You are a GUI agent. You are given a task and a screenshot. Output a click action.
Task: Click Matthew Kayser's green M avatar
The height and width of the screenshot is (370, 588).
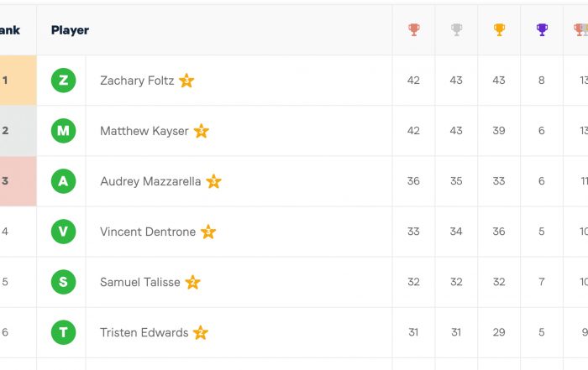tap(63, 131)
